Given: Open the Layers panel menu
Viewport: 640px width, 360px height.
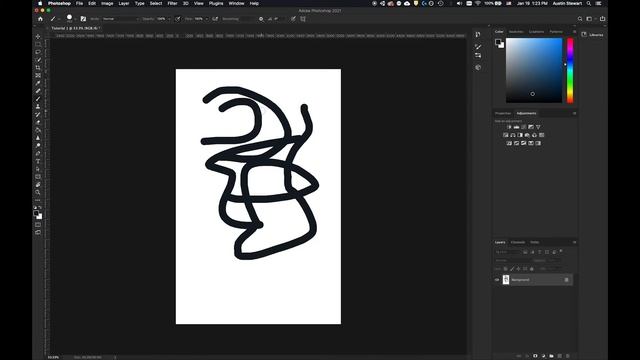Looking at the screenshot, I should (574, 242).
